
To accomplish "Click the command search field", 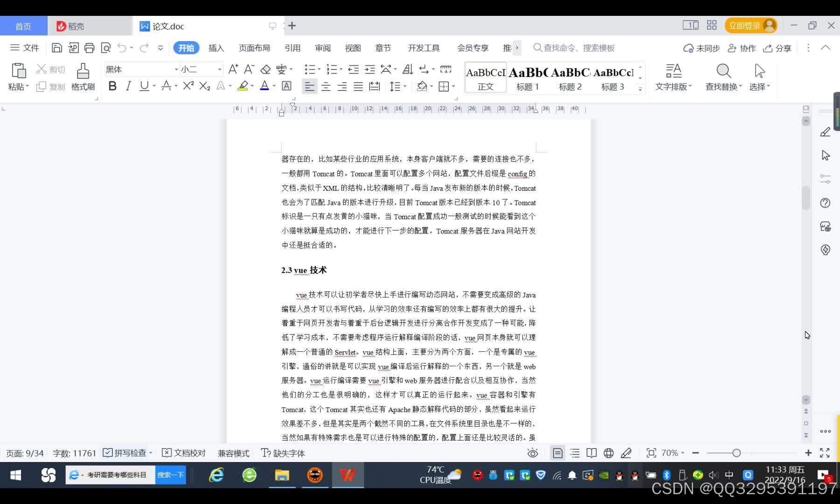I will tap(574, 48).
